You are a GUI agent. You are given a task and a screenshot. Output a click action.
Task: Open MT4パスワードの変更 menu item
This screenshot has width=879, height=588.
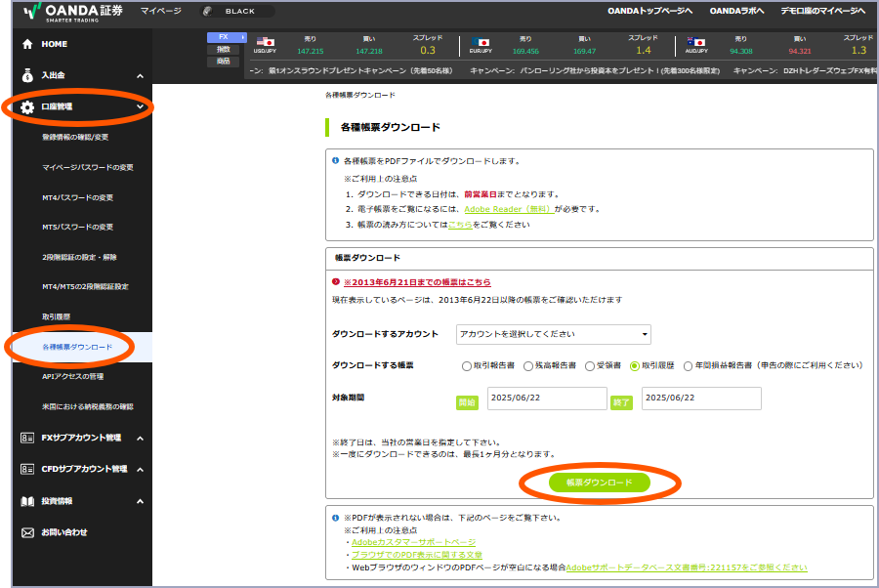click(78, 198)
